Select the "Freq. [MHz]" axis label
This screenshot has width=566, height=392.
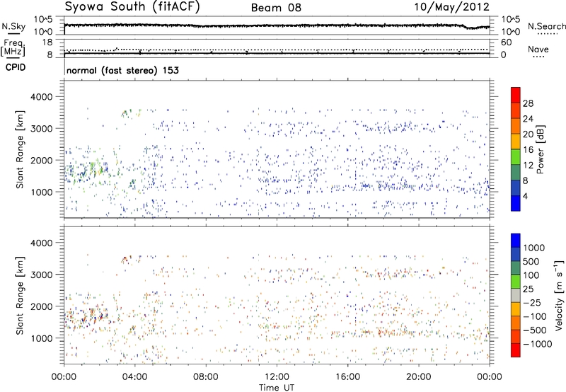tap(13, 47)
